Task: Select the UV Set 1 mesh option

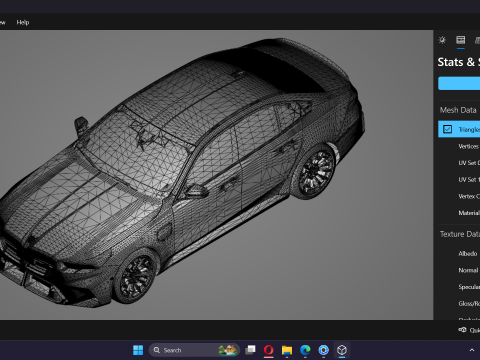Action: pyautogui.click(x=469, y=180)
